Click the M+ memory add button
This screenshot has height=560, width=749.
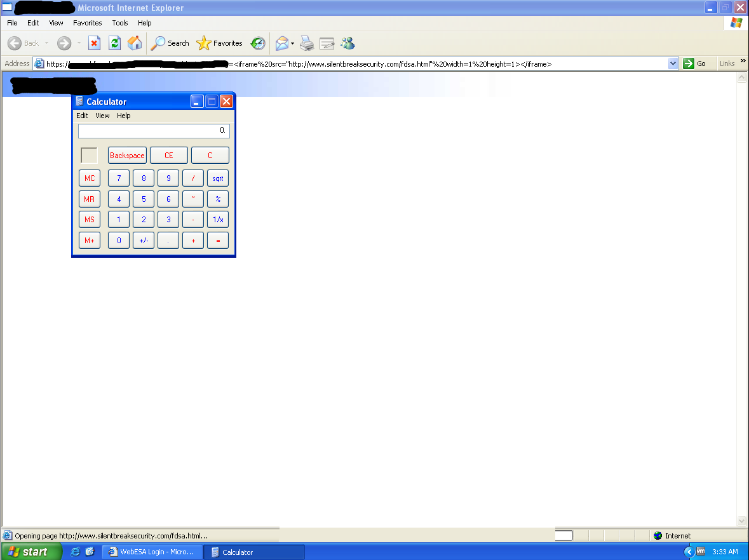tap(90, 241)
